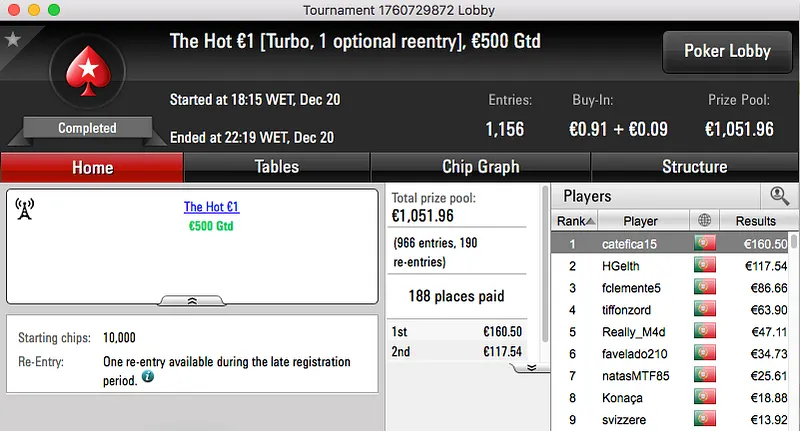The width and height of the screenshot is (800, 431).
Task: Toggle sort order on Rank column
Action: pos(576,221)
